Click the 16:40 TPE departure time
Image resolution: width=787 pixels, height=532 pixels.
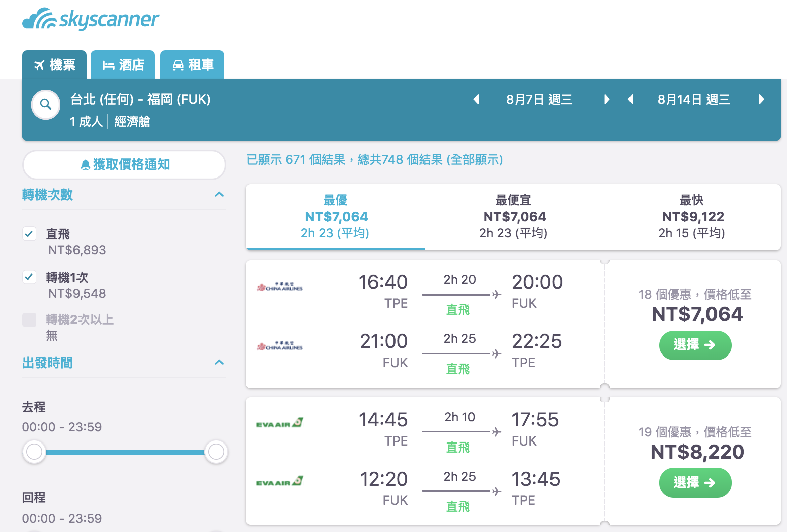383,282
